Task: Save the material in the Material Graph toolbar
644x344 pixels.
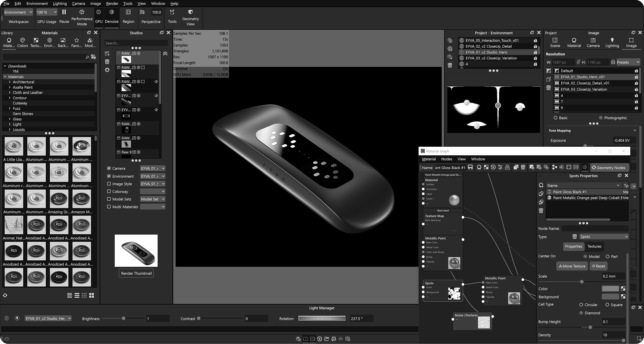Action: 470,167
